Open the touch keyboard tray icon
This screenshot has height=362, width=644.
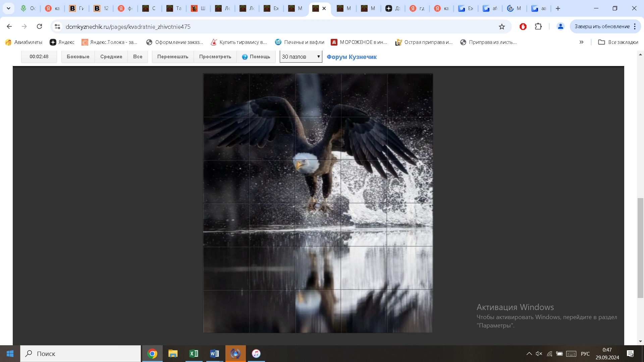(571, 354)
